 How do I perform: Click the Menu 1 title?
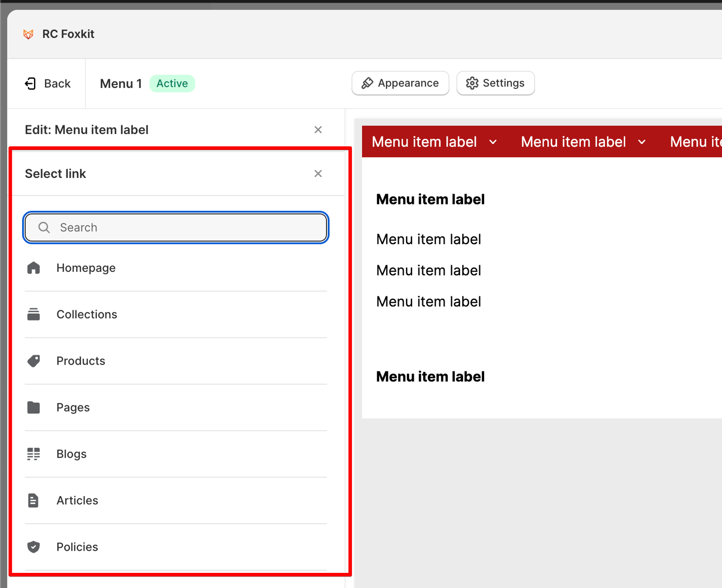pos(121,84)
